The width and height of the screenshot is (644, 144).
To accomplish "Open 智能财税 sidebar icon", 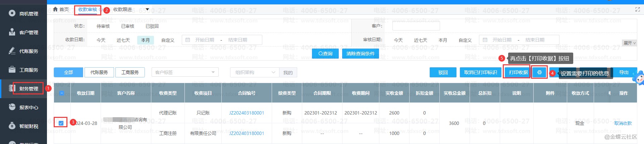I will point(12,126).
